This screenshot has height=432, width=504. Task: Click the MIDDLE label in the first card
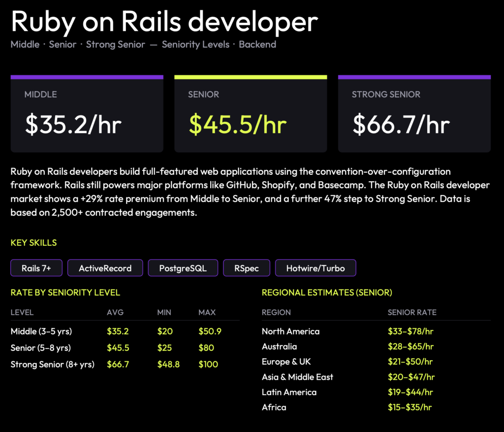tap(40, 94)
